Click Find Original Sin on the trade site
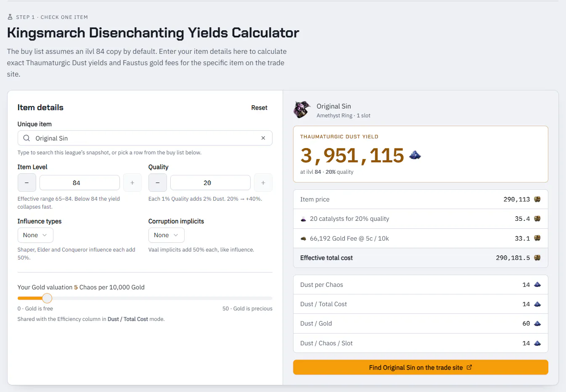 click(x=421, y=367)
